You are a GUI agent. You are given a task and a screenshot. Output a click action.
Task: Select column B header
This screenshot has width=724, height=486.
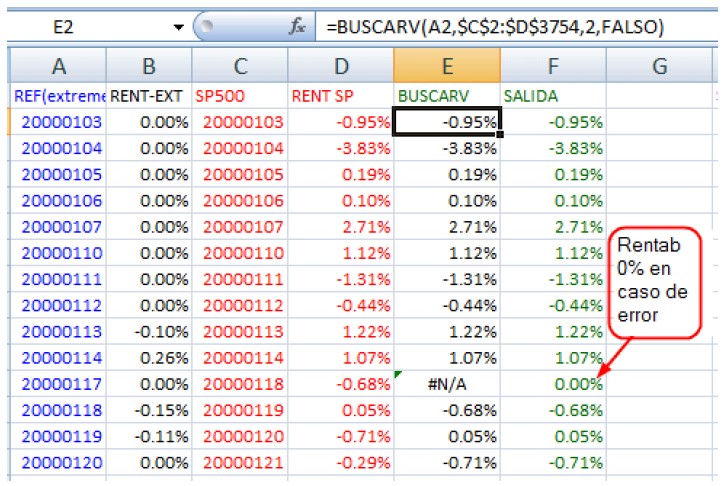149,66
